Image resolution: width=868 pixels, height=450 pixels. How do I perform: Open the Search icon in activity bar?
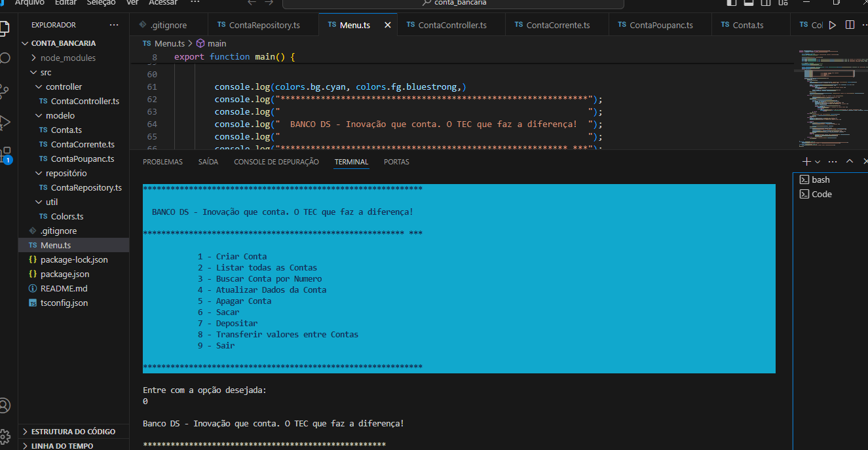[5, 58]
